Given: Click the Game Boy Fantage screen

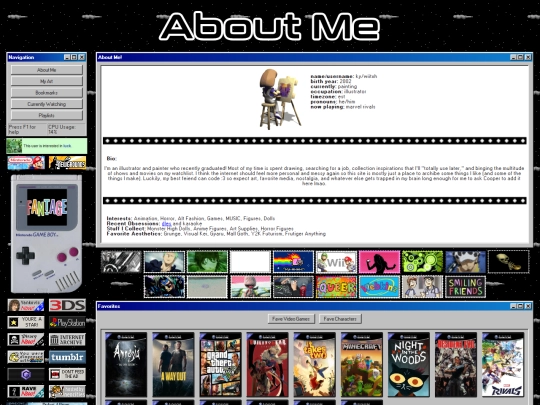Looking at the screenshot, I should (x=47, y=207).
